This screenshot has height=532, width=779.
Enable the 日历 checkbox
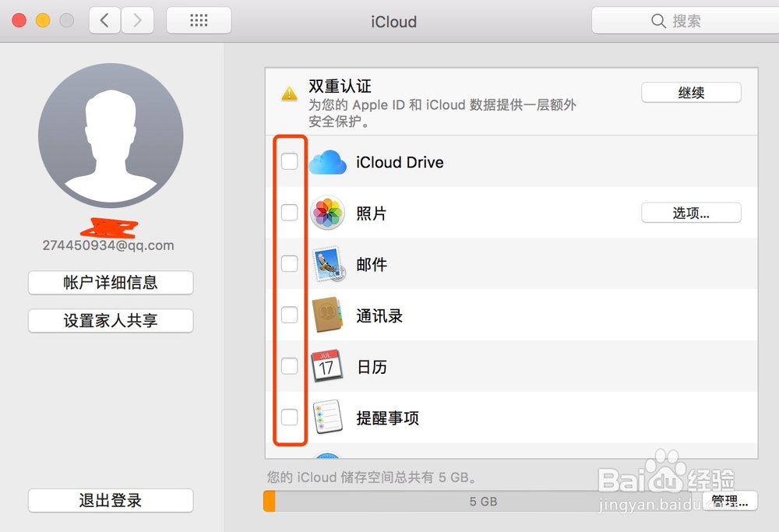(290, 366)
